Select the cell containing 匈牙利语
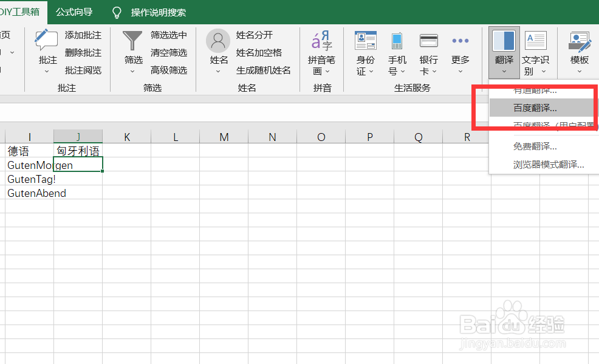The height and width of the screenshot is (364, 599). point(78,151)
